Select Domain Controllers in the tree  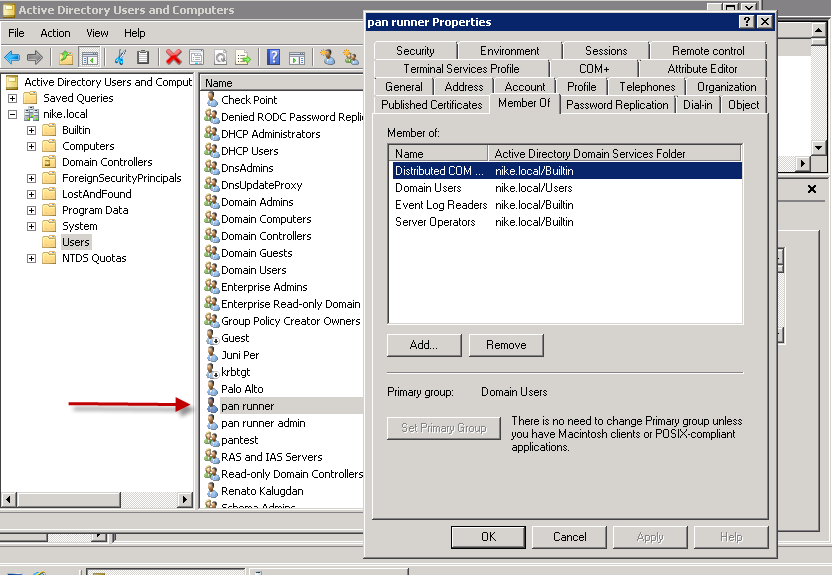pyautogui.click(x=107, y=162)
